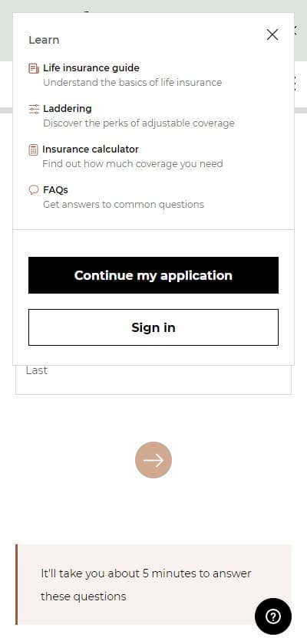The image size is (307, 644).
Task: Open the Insurance calculator title link
Action: 91,149
